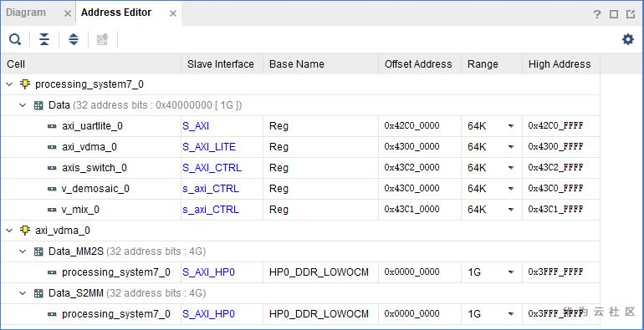This screenshot has height=330, width=644.
Task: Click high address 0x43C1_FFFF cell
Action: click(555, 210)
